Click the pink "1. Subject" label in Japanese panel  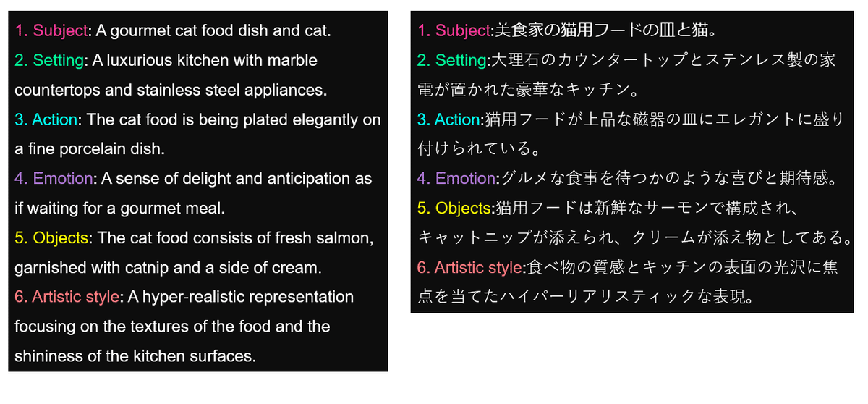[454, 30]
